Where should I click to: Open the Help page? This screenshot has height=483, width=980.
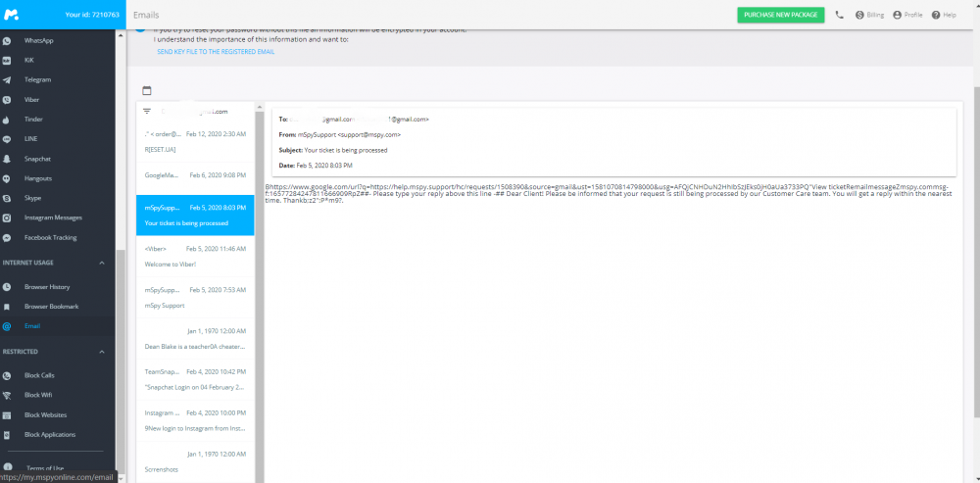point(944,15)
